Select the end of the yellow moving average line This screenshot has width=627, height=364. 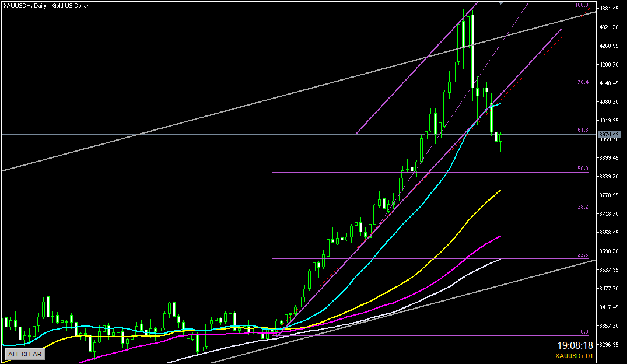(500, 190)
